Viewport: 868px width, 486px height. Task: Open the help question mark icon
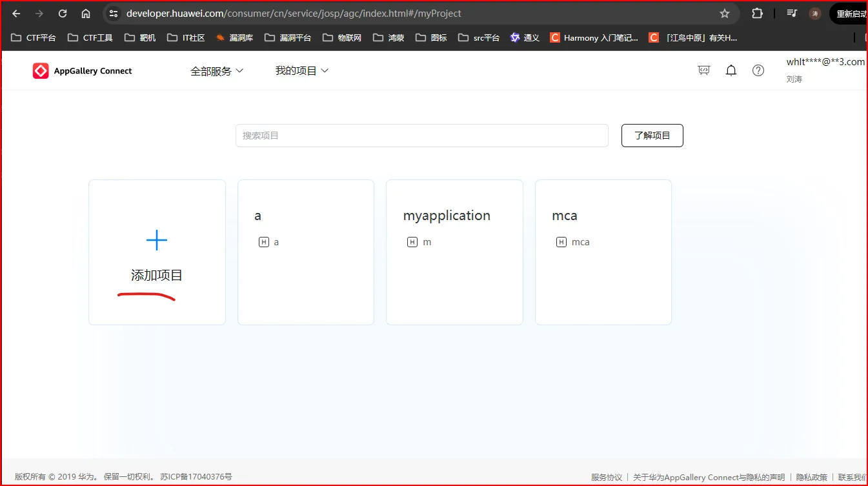[758, 70]
